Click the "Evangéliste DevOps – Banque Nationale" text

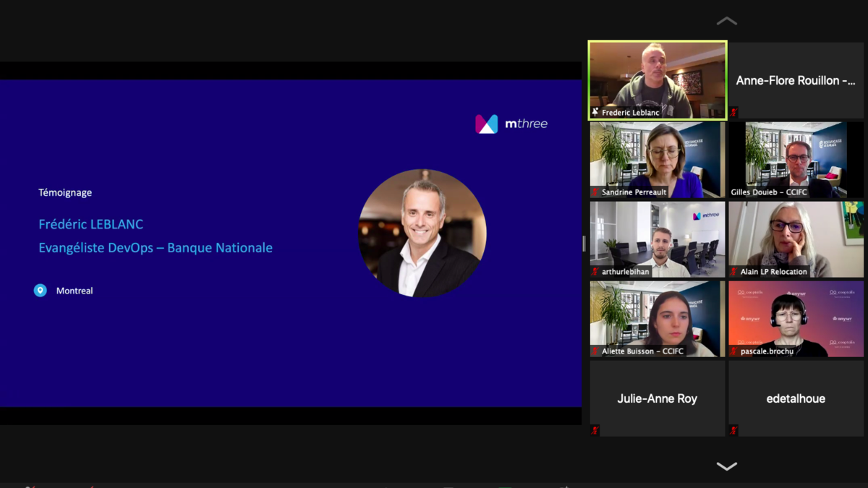(x=156, y=248)
